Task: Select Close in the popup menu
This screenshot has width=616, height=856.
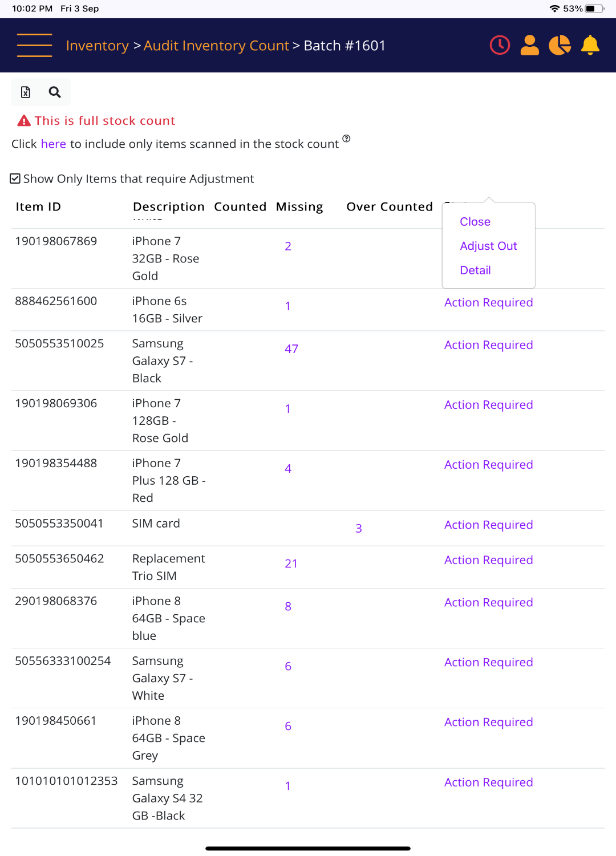Action: point(475,222)
